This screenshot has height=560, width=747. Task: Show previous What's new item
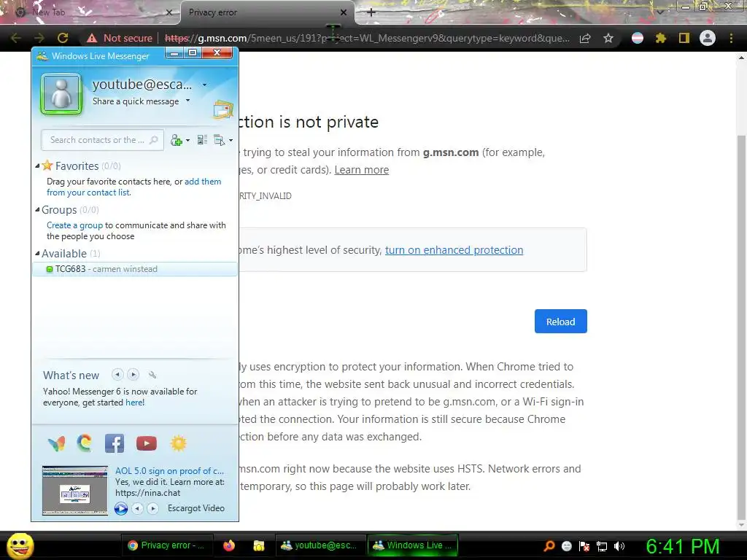click(117, 375)
